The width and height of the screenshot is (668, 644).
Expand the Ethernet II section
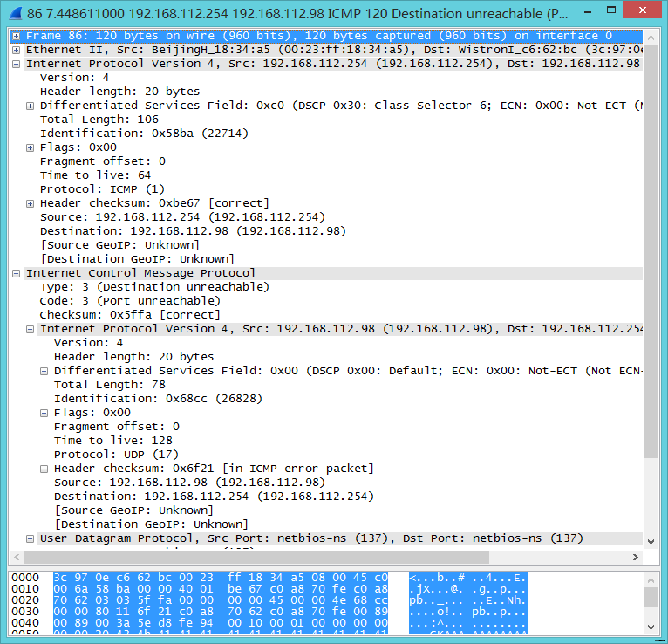coord(17,50)
